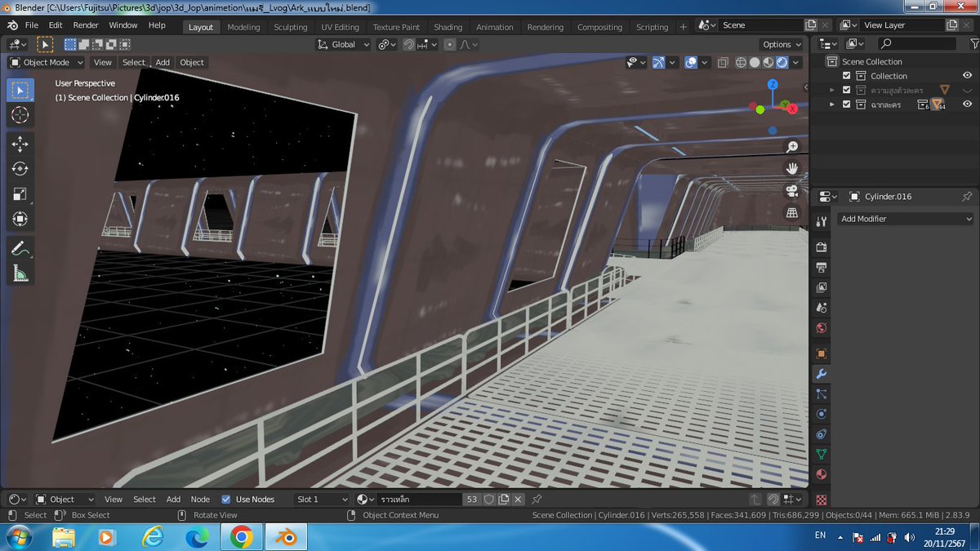
Task: Toggle X-Ray mode in the viewport header
Action: click(x=722, y=62)
